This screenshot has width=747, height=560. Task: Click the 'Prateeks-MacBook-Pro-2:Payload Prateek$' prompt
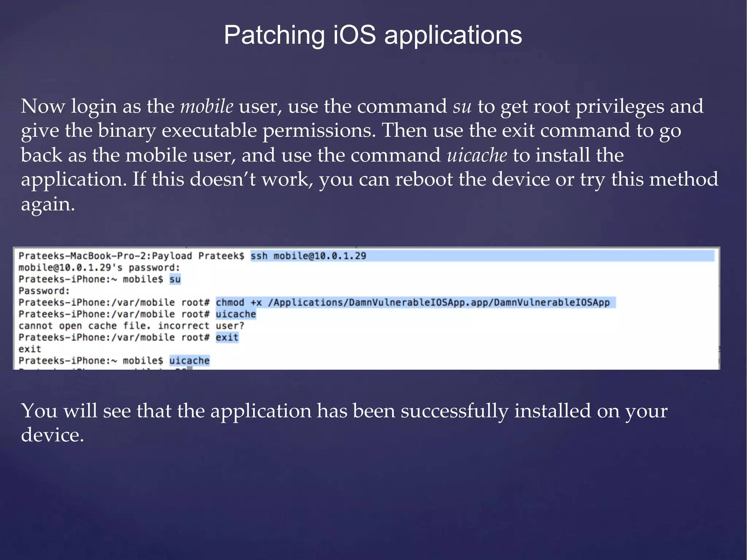point(131,256)
